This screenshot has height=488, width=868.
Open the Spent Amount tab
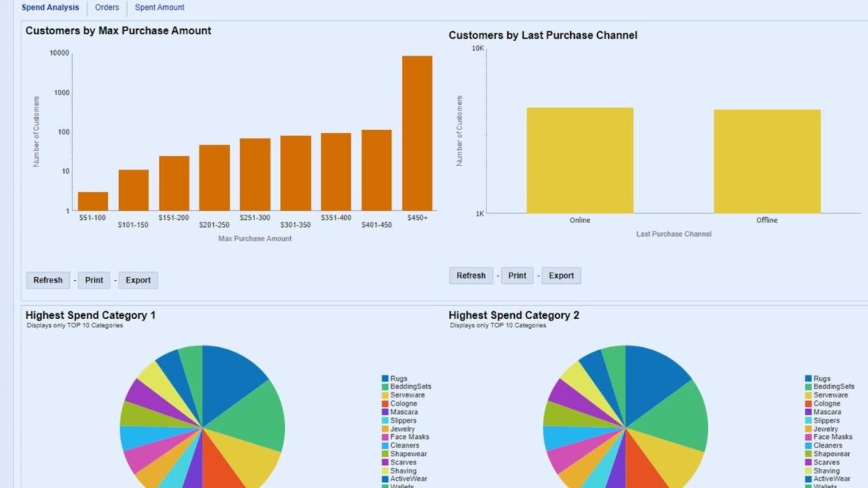[x=159, y=7]
